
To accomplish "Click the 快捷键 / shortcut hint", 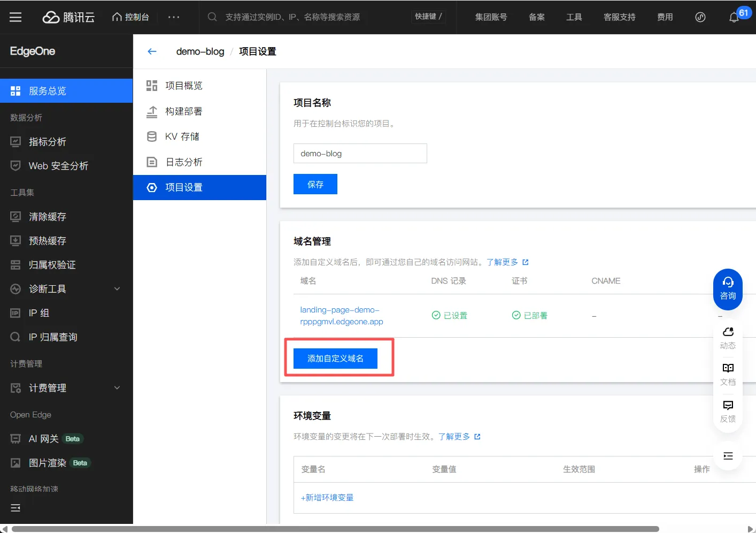I will click(x=428, y=17).
